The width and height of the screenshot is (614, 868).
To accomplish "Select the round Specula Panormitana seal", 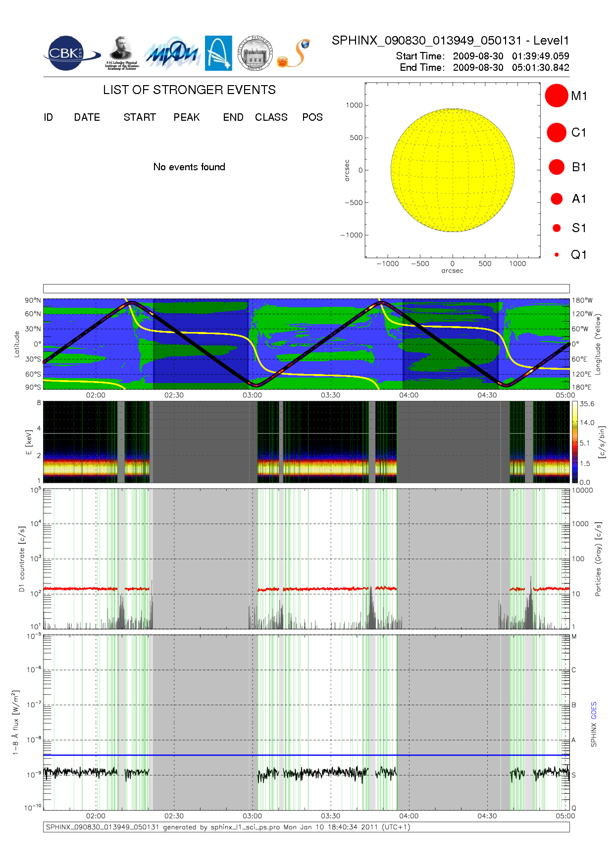I will 255,53.
